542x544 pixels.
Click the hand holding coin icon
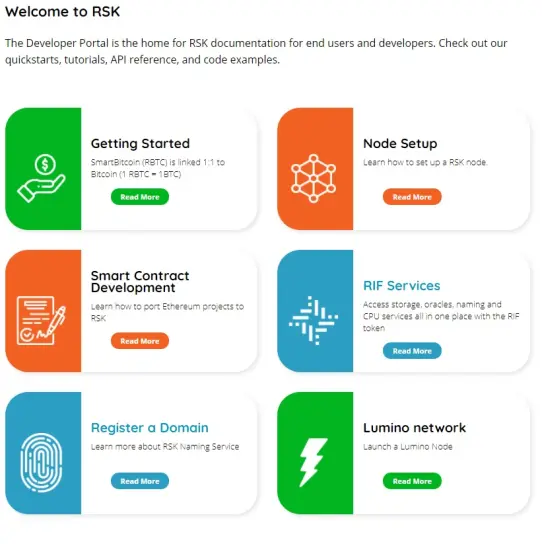coord(41,178)
